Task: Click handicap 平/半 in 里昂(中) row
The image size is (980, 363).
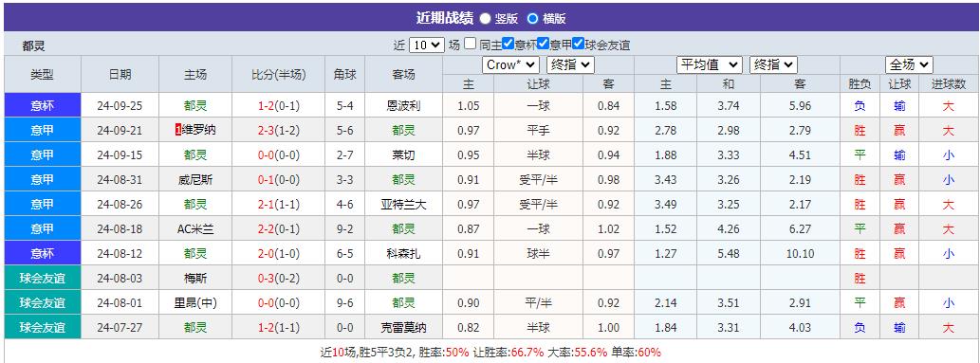Action: [x=538, y=303]
